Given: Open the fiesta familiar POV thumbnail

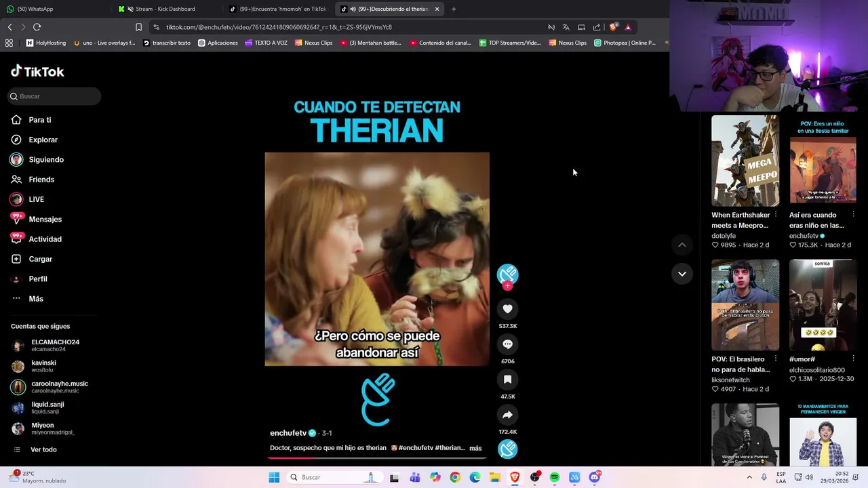Looking at the screenshot, I should point(823,161).
